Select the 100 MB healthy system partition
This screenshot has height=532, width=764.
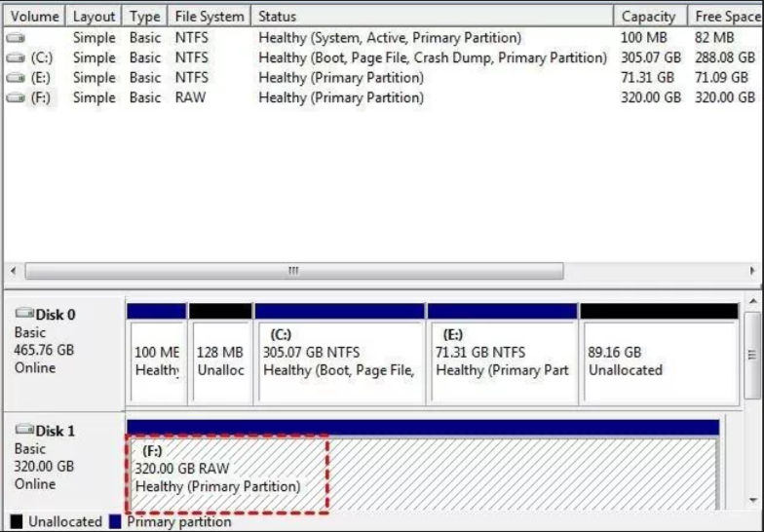(x=156, y=361)
